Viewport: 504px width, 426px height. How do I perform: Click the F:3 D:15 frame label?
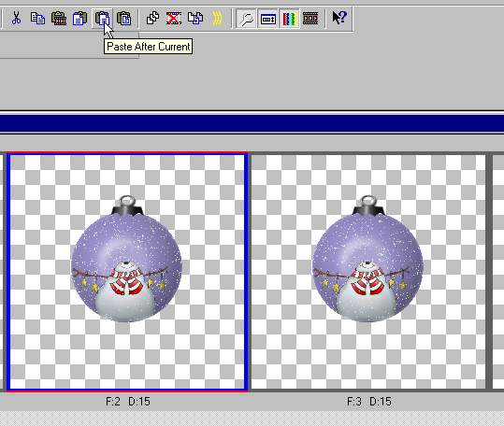pyautogui.click(x=369, y=402)
